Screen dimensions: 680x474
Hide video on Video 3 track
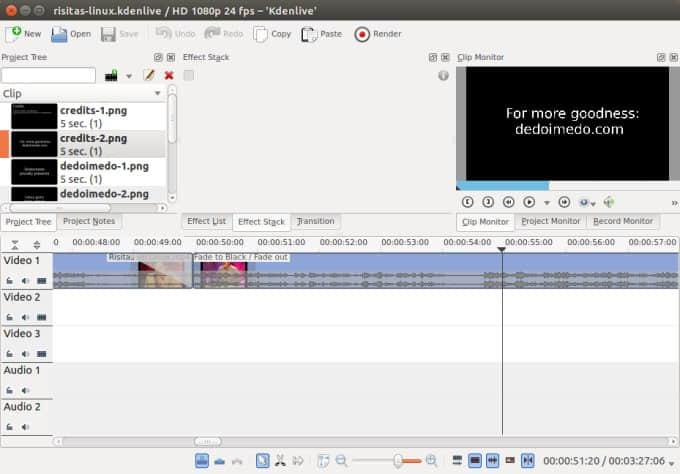(x=42, y=353)
